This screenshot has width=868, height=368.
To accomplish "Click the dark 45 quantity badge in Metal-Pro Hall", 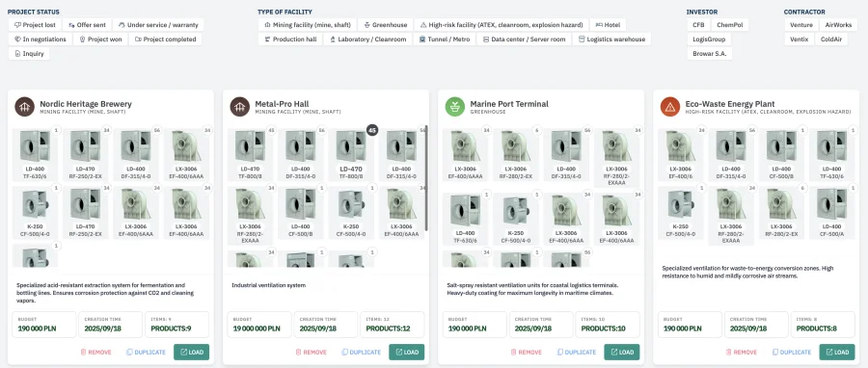I will 372,130.
